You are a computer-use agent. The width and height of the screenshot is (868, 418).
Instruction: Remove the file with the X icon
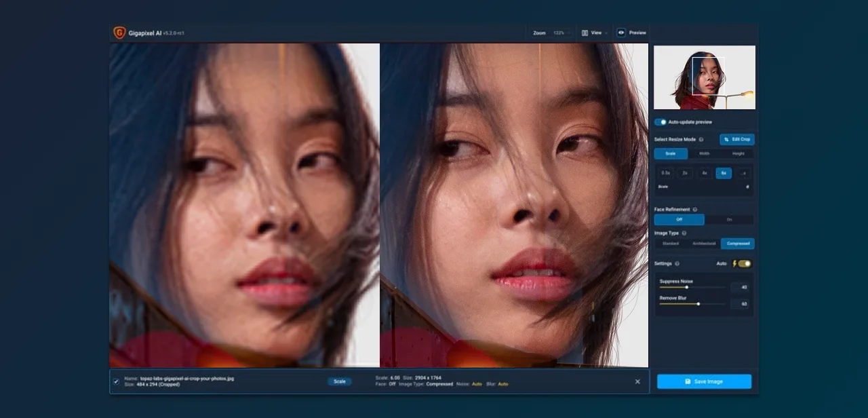tap(637, 381)
